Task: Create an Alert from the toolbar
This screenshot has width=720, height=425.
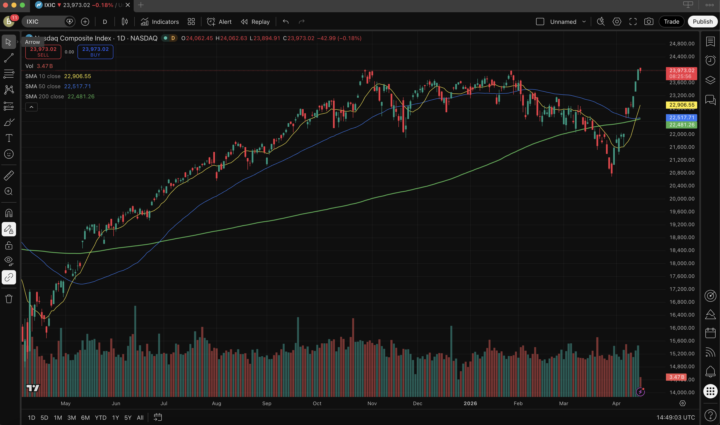Action: point(219,22)
